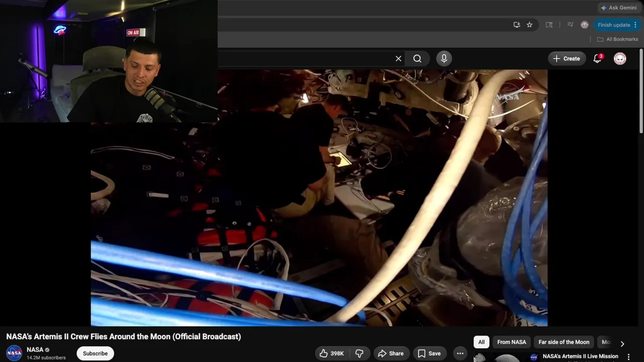The height and width of the screenshot is (362, 644).
Task: Click the Ask Gemini button
Action: tap(618, 8)
